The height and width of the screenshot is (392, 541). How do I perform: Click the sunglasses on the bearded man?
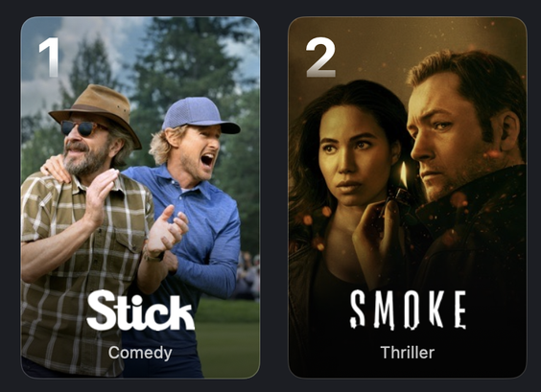[82, 128]
